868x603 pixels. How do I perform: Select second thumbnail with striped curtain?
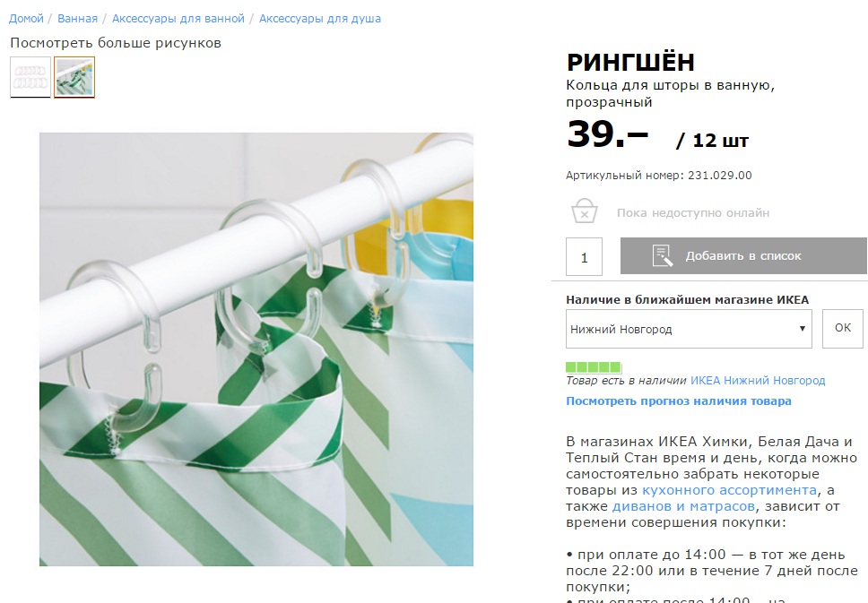point(74,77)
